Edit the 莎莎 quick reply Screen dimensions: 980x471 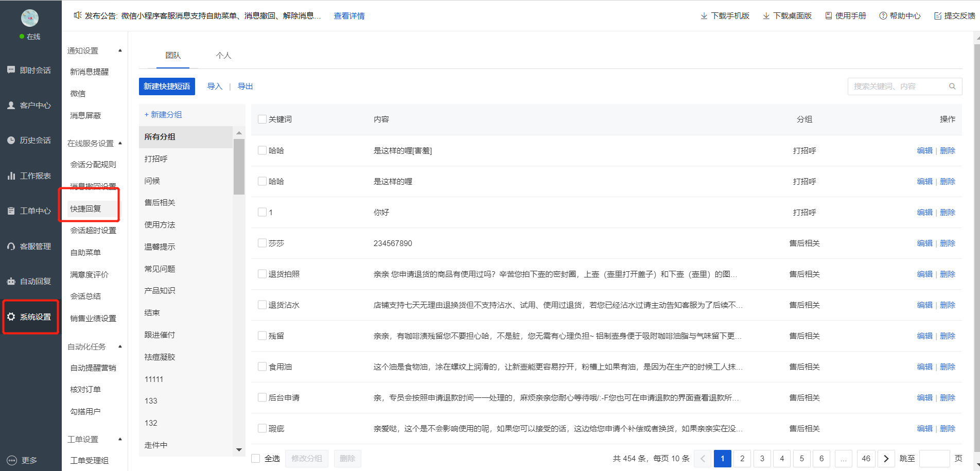click(x=924, y=243)
